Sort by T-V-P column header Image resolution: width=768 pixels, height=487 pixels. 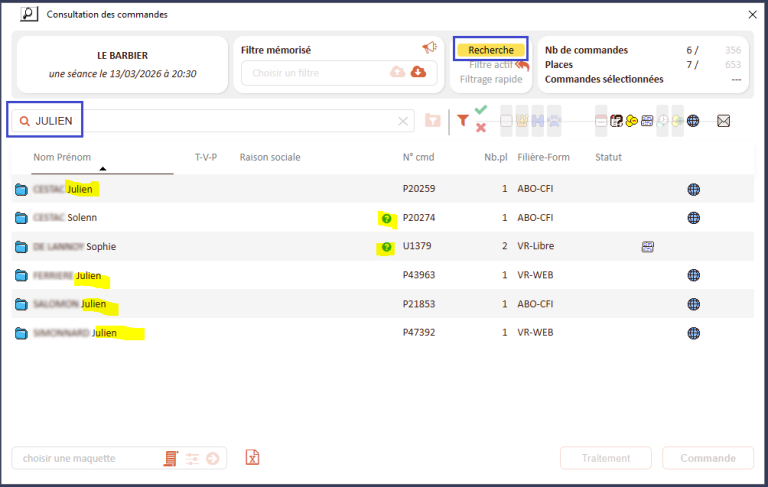(x=206, y=157)
